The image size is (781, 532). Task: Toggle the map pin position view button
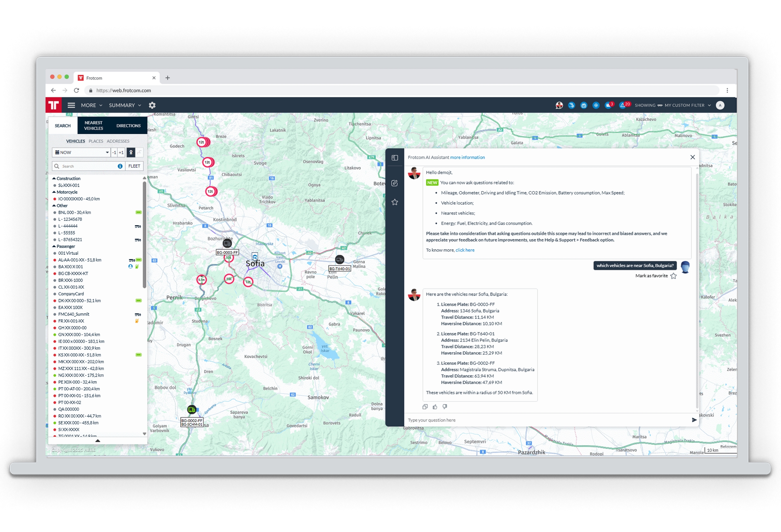click(131, 152)
